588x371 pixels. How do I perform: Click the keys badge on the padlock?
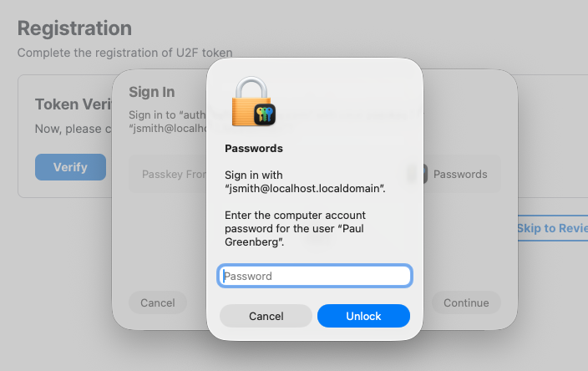pos(264,114)
